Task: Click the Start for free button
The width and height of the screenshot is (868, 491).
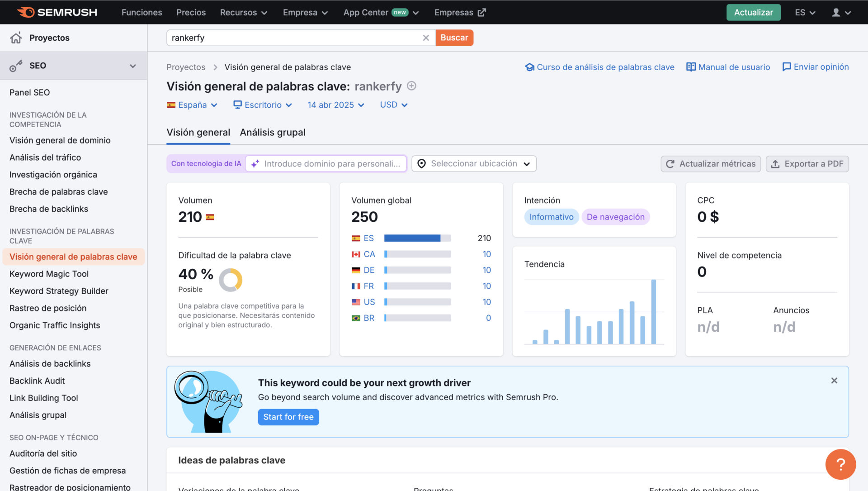Action: [288, 417]
